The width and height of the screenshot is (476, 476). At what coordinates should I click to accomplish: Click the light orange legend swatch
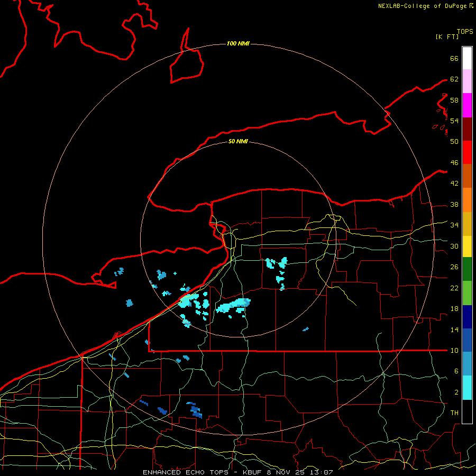point(467,200)
